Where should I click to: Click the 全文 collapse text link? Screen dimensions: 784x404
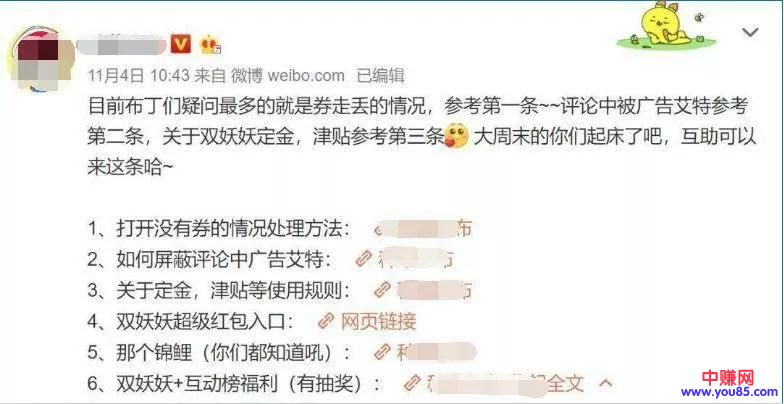[566, 384]
